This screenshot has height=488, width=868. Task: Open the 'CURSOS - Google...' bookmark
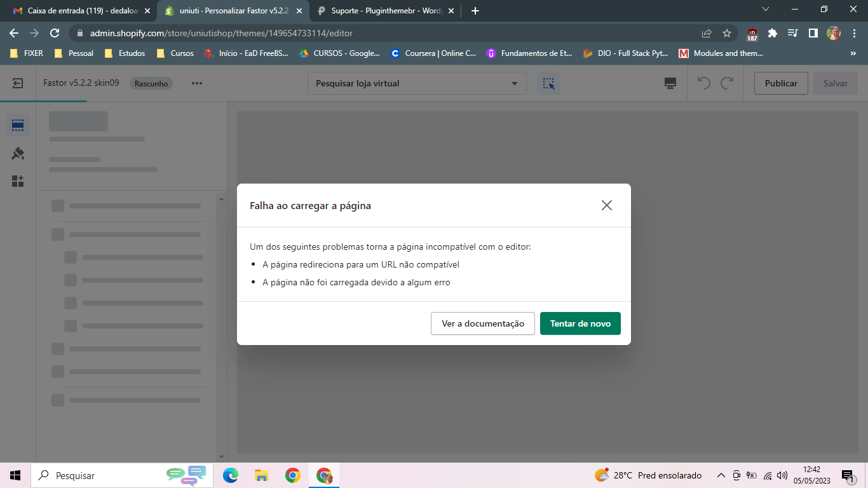[339, 53]
